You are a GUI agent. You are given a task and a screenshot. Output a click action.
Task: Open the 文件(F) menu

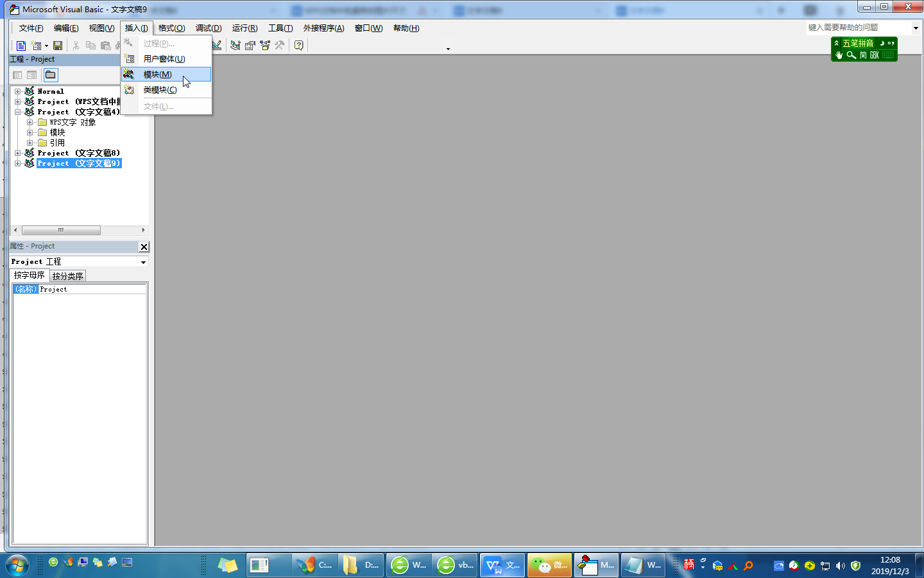pyautogui.click(x=31, y=28)
